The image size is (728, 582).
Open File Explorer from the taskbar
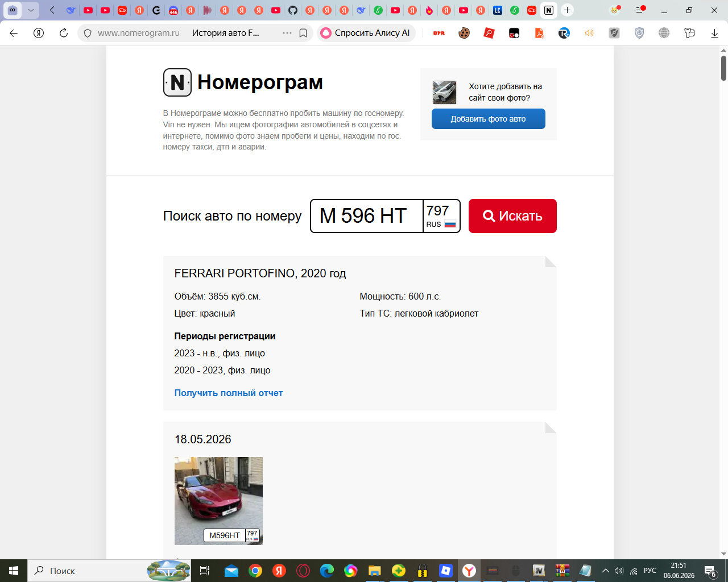click(x=375, y=571)
